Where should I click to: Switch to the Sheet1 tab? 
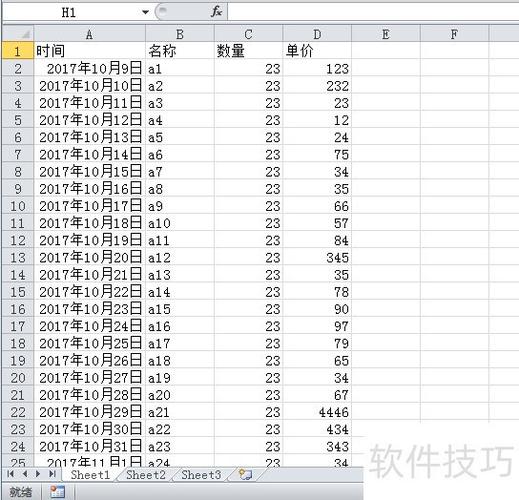click(x=90, y=475)
